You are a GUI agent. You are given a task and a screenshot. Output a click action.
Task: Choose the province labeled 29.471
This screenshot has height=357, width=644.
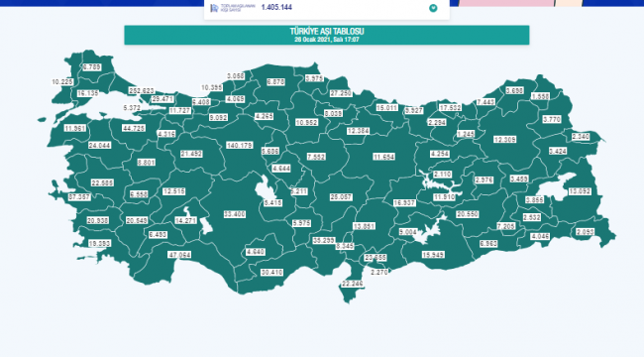(x=162, y=99)
